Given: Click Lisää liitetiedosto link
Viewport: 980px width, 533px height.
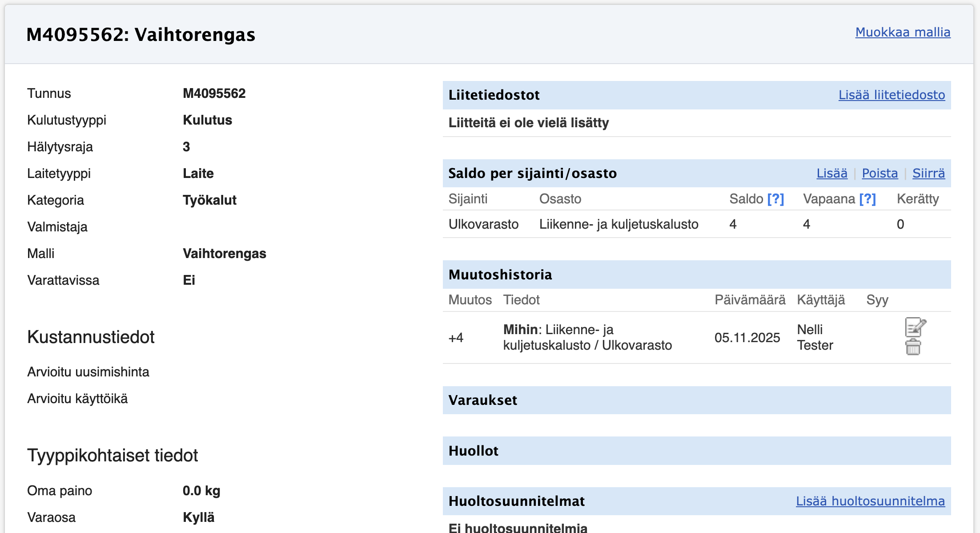Looking at the screenshot, I should click(892, 95).
